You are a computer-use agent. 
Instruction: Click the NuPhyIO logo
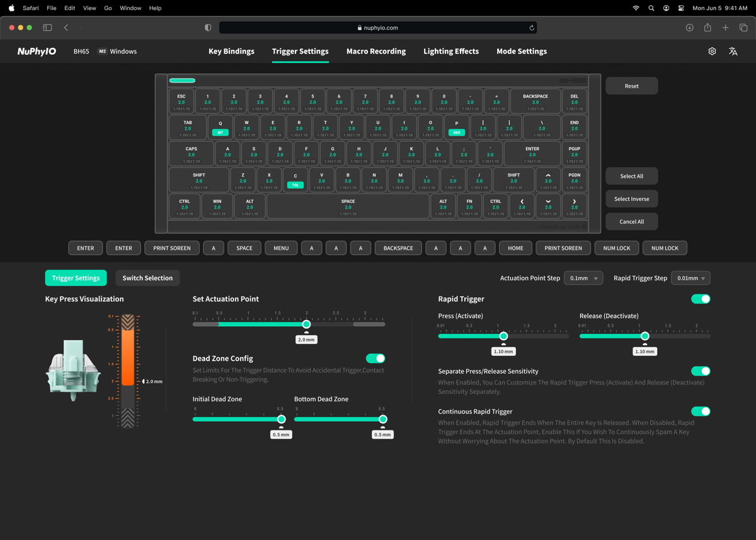37,52
